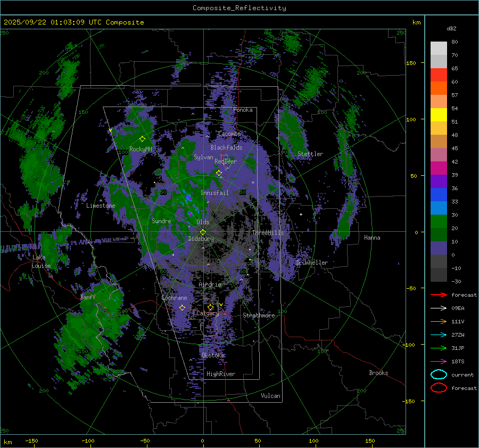Screen dimensions: 479x448
Task: Click the UTC Composite timestamp text
Action: [x=73, y=22]
